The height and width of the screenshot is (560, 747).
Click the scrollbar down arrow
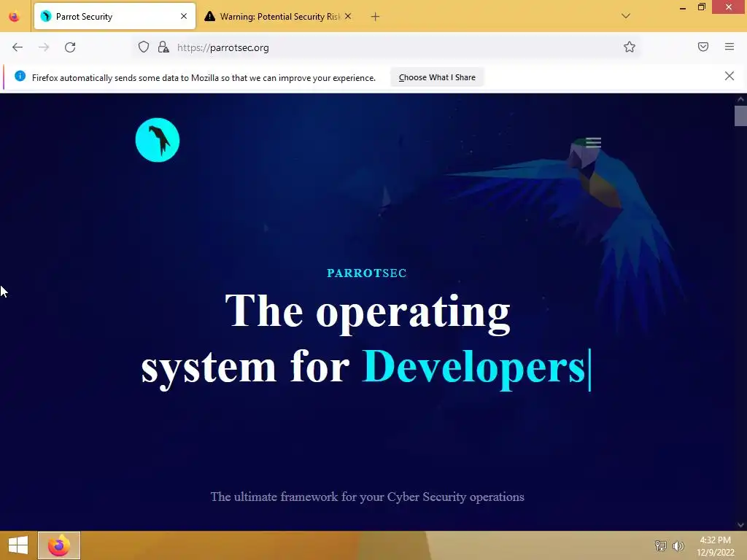pos(740,525)
